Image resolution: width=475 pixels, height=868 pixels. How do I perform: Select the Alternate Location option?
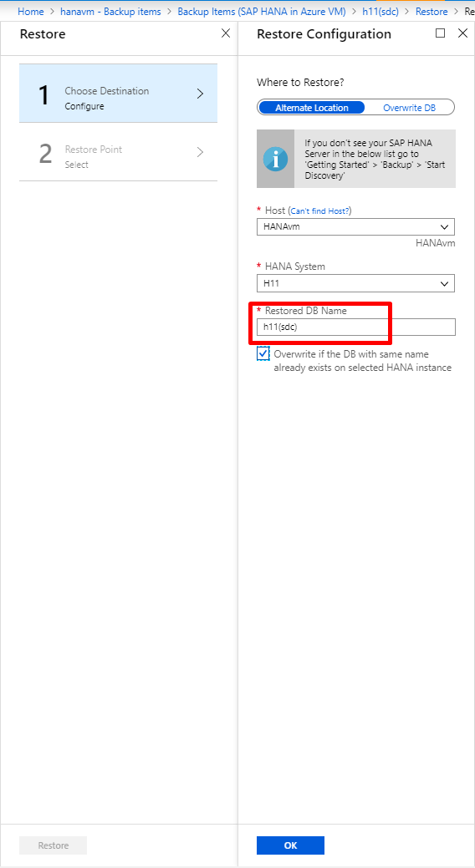(x=311, y=108)
